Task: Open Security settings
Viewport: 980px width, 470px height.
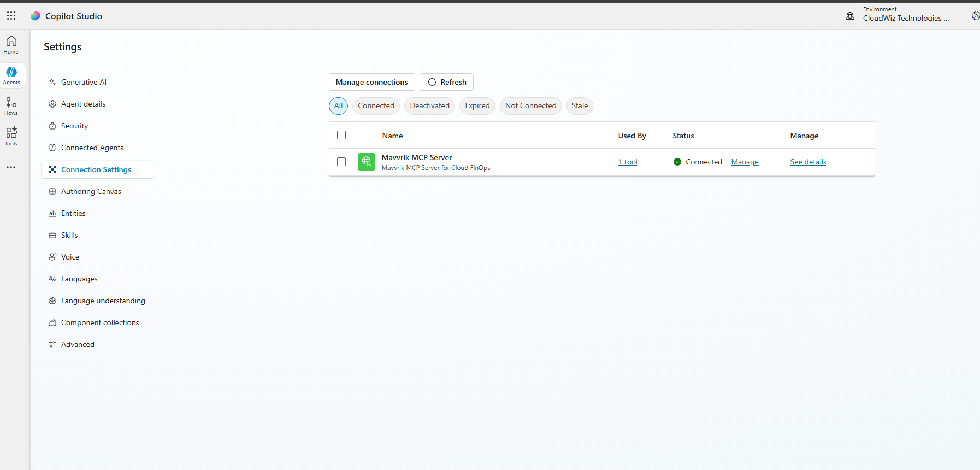Action: (x=97, y=126)
